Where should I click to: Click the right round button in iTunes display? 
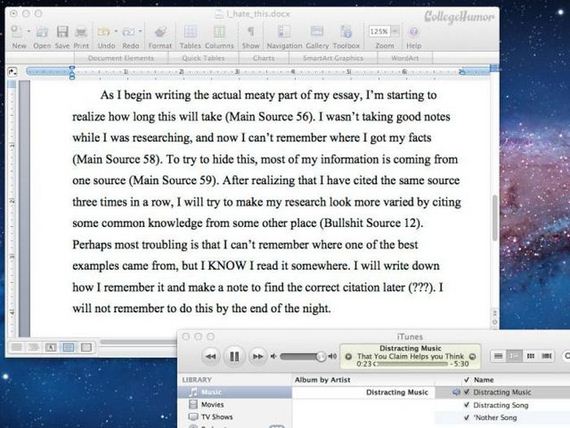[x=473, y=356]
